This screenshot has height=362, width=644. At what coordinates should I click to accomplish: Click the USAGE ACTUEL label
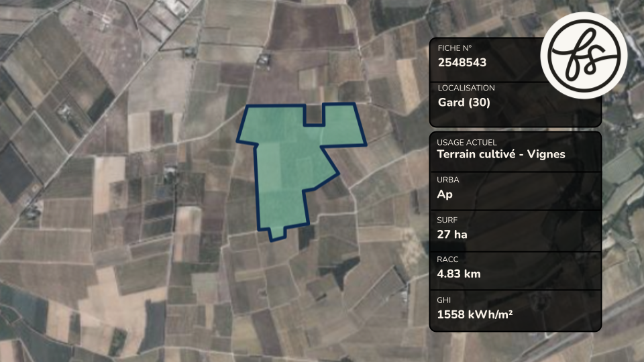pyautogui.click(x=467, y=142)
